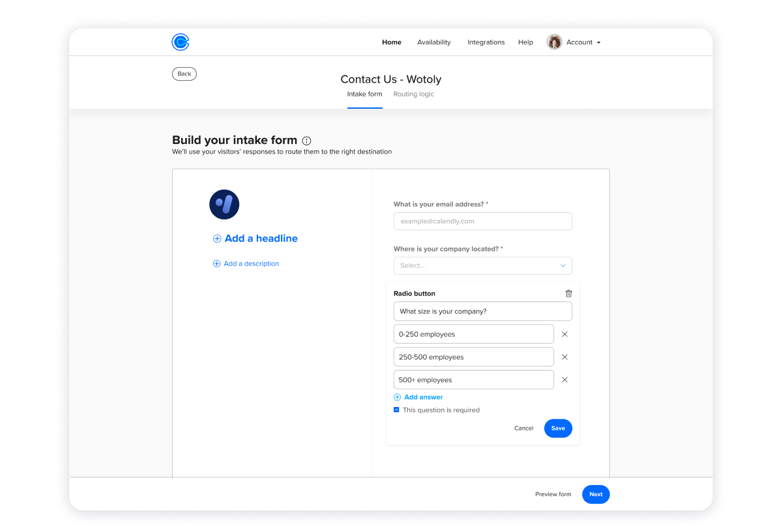The width and height of the screenshot is (782, 532).
Task: Click the Calendly logo icon
Action: coord(181,42)
